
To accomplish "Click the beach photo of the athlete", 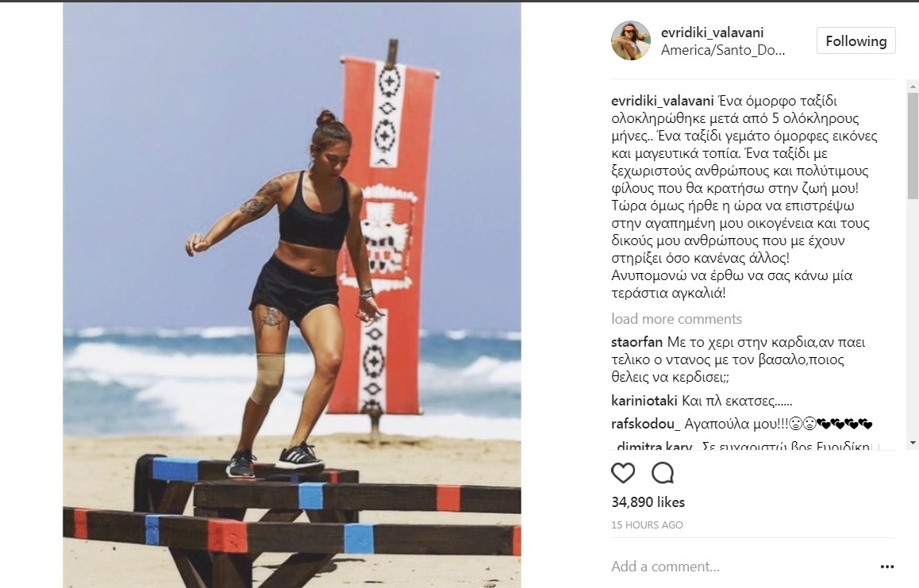I will [x=292, y=295].
